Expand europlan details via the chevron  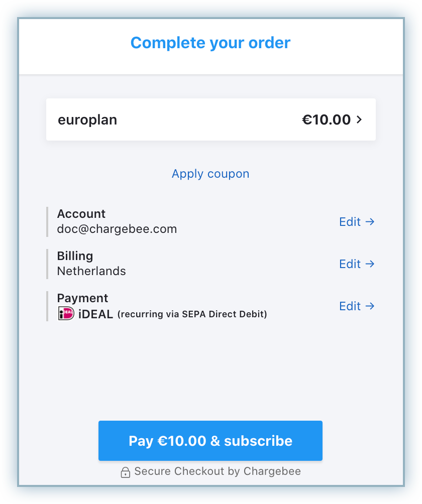coord(359,119)
